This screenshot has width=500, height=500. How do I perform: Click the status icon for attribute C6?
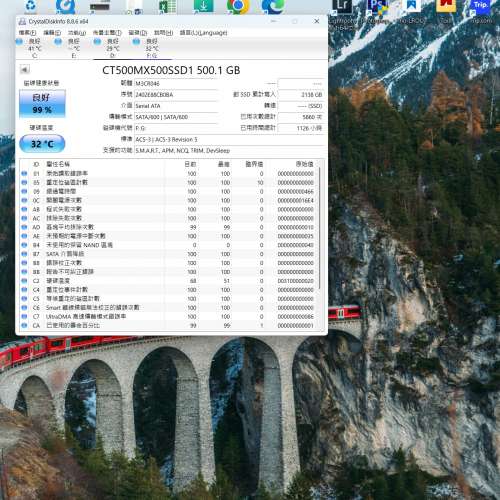[24, 307]
